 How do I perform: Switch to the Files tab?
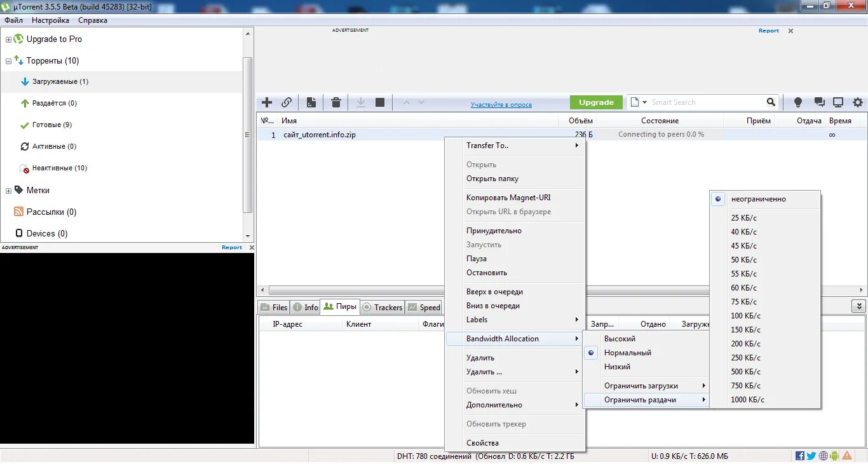click(x=274, y=307)
